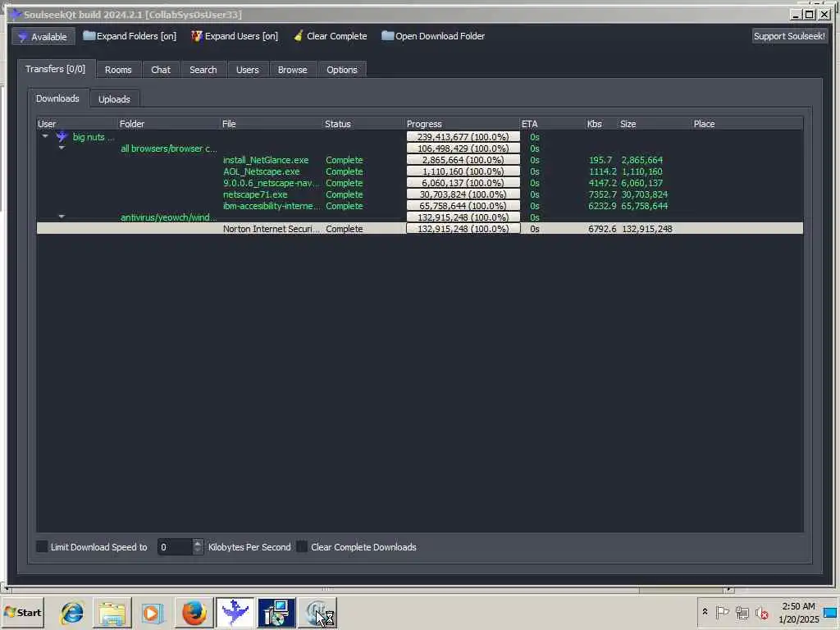
Task: Click the User column header
Action: (x=77, y=124)
